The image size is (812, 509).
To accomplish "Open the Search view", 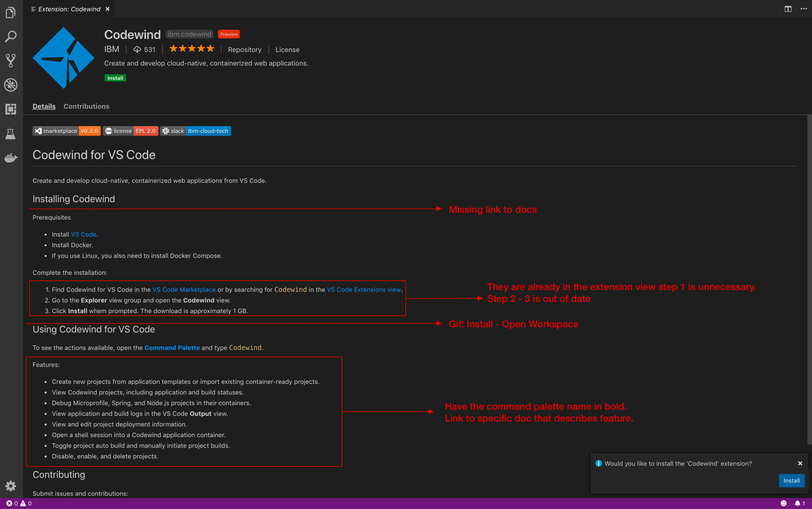I will pos(10,36).
